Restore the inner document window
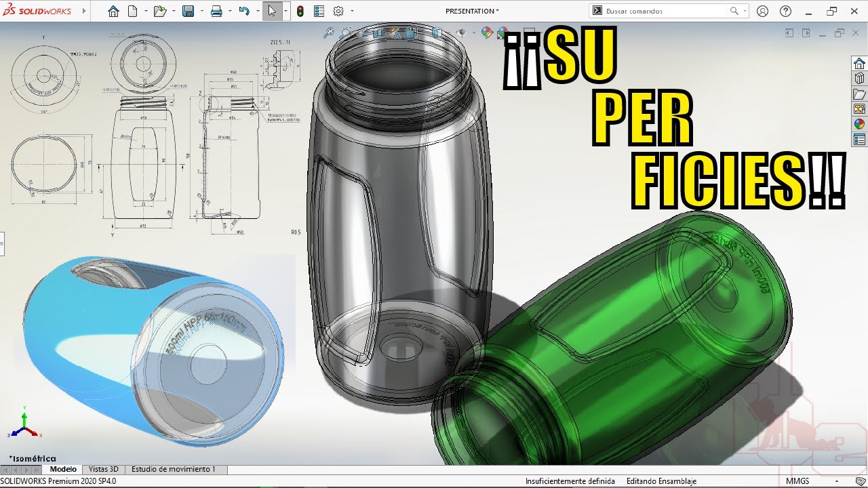The image size is (868, 488). click(x=840, y=33)
